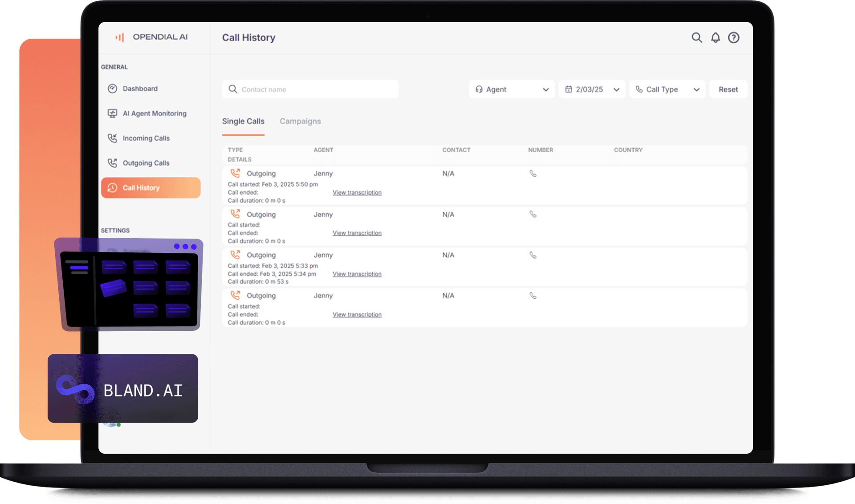Switch to the Campaigns tab
The height and width of the screenshot is (504, 855).
[300, 121]
